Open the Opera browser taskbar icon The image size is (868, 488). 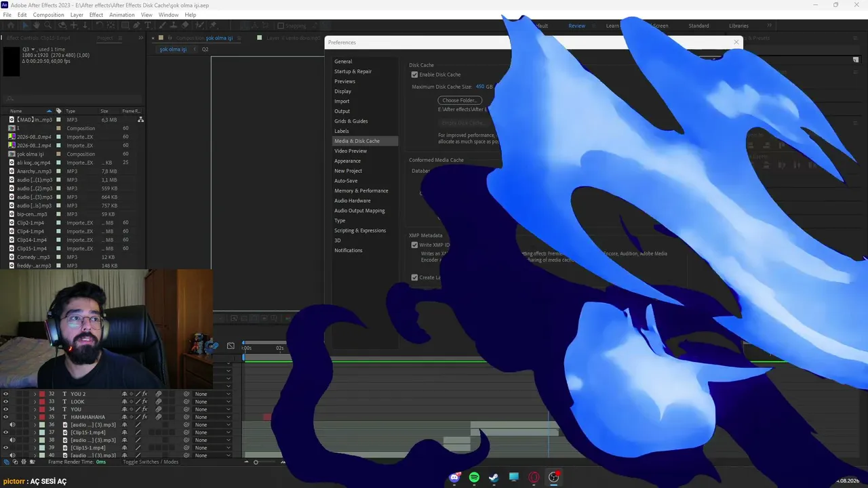click(x=534, y=477)
